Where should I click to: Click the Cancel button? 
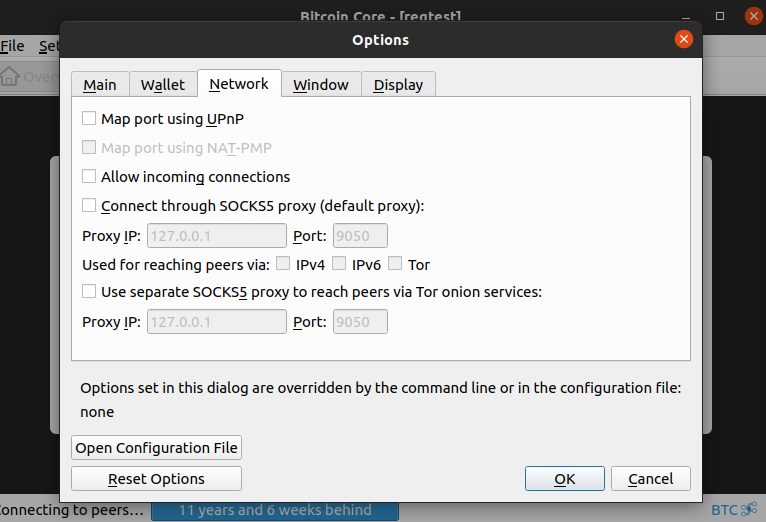pyautogui.click(x=650, y=479)
